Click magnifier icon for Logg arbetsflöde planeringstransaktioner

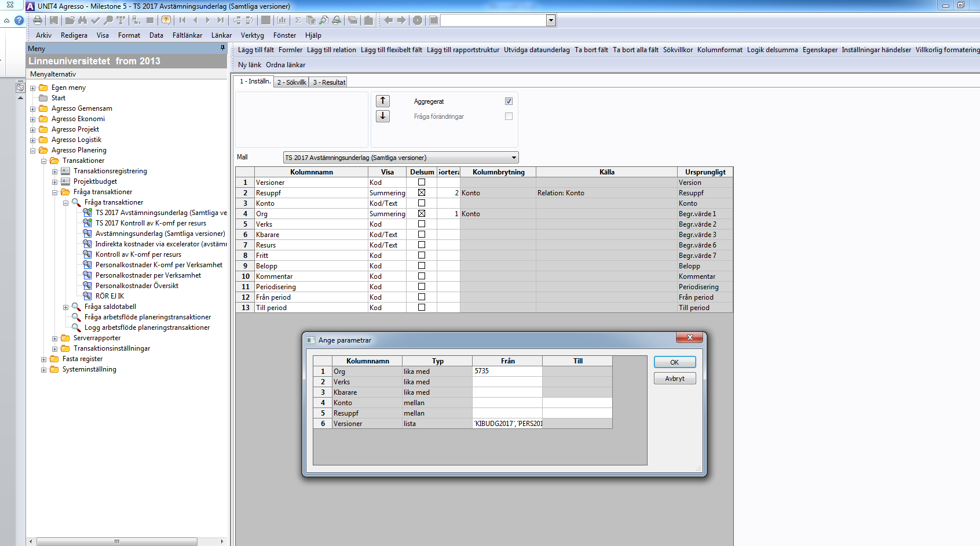(76, 327)
